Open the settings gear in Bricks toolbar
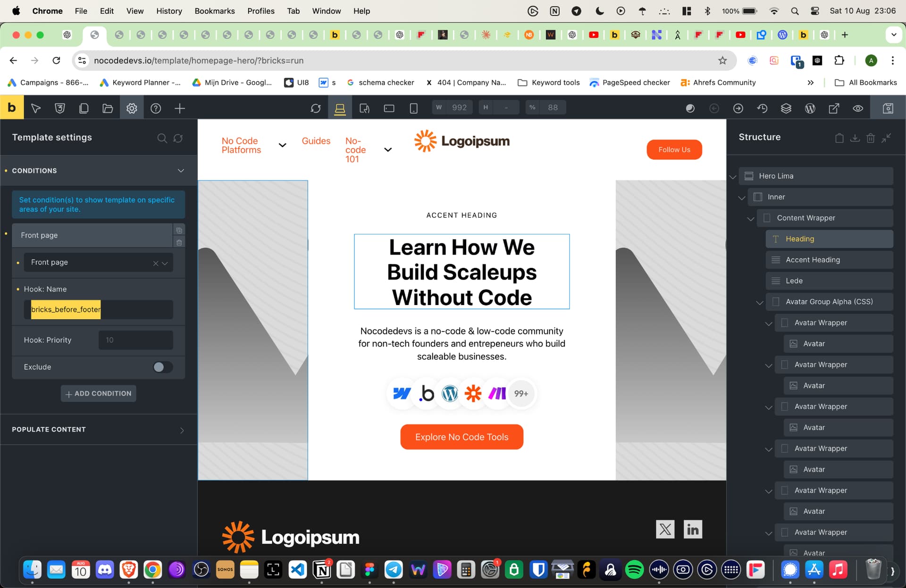Viewport: 906px width, 588px height. tap(132, 108)
